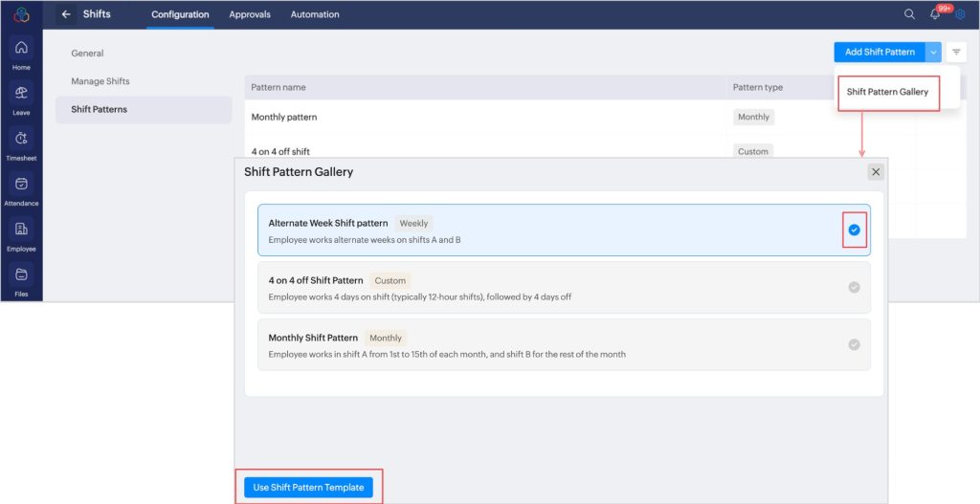Open the Files module icon
This screenshot has width=980, height=504.
coord(21,275)
